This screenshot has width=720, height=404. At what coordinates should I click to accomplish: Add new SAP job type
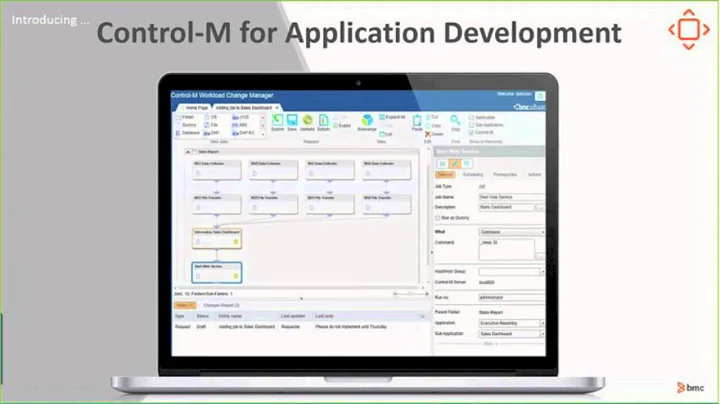click(x=212, y=133)
